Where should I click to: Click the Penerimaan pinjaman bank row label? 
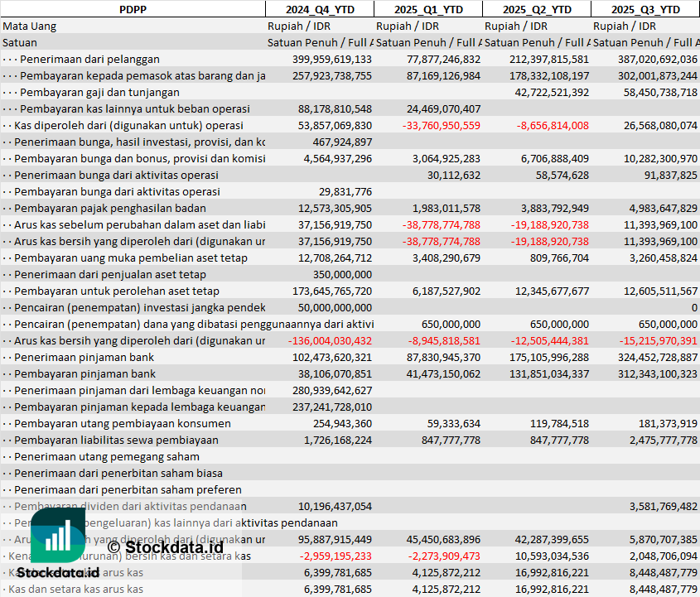coord(84,357)
